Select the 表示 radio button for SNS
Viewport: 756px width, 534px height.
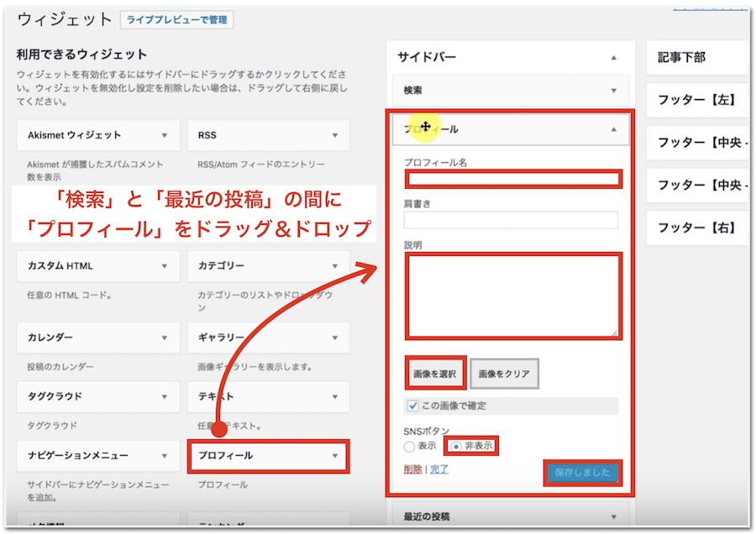point(409,447)
